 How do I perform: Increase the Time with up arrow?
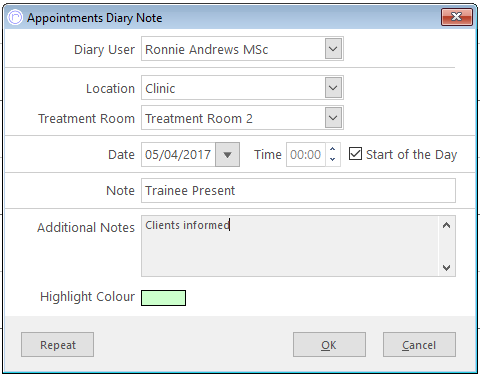coord(332,149)
